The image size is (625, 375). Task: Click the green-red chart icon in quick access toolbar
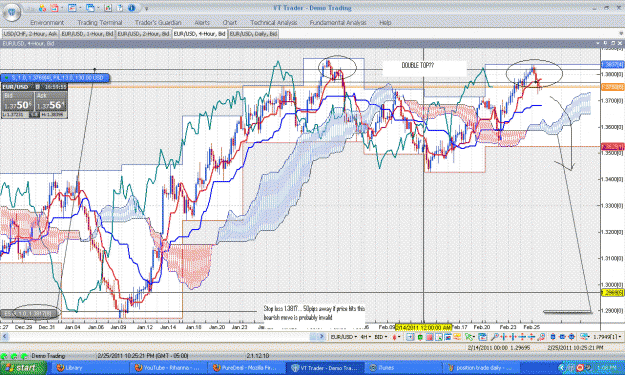(108, 8)
